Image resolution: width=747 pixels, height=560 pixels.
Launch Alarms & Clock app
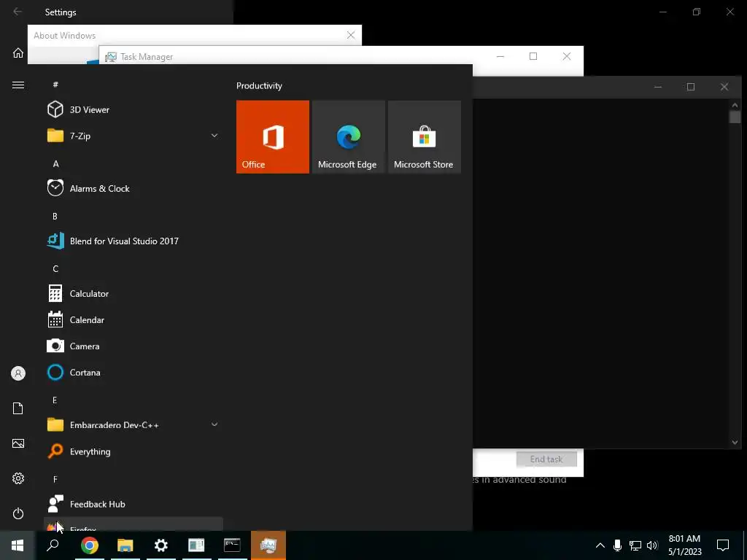pyautogui.click(x=133, y=189)
